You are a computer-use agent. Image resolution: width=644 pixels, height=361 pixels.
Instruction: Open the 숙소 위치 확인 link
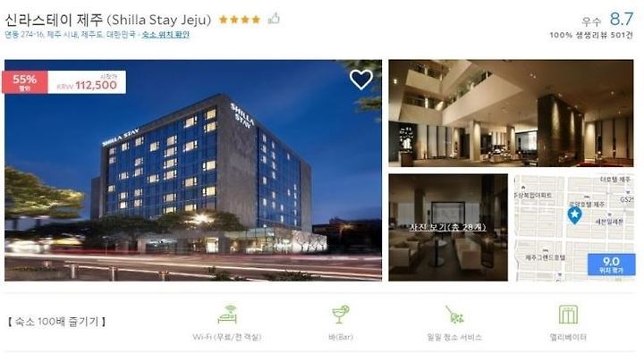pyautogui.click(x=165, y=35)
